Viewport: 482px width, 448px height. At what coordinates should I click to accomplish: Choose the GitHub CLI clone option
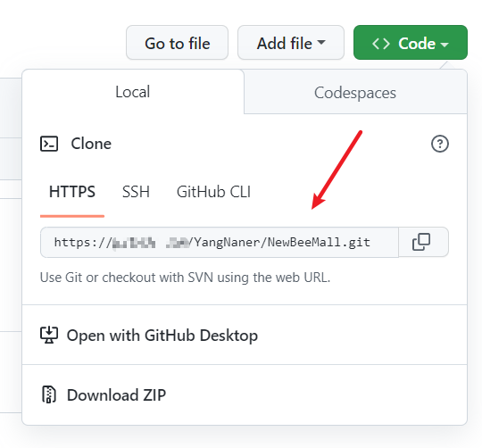[x=213, y=192]
